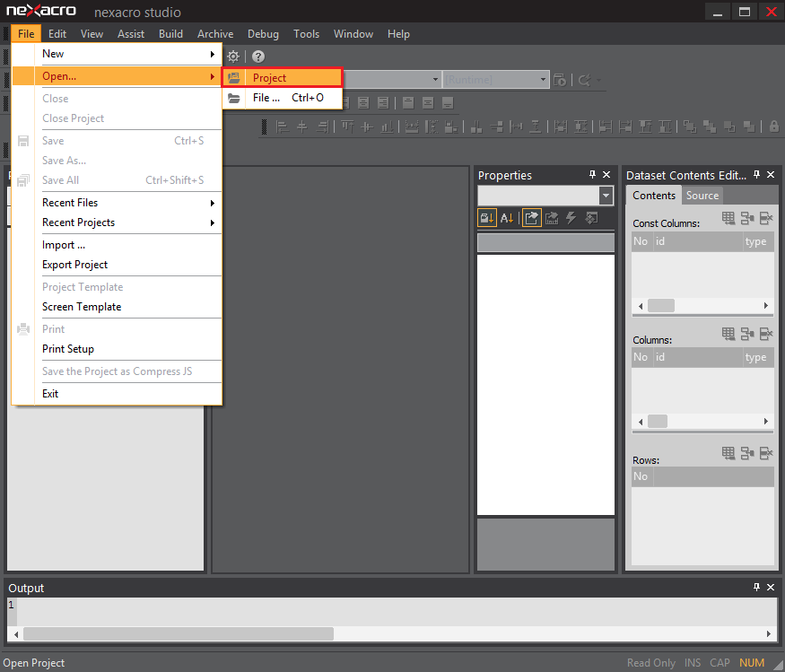Click Columns section scrollbar thumb

658,421
